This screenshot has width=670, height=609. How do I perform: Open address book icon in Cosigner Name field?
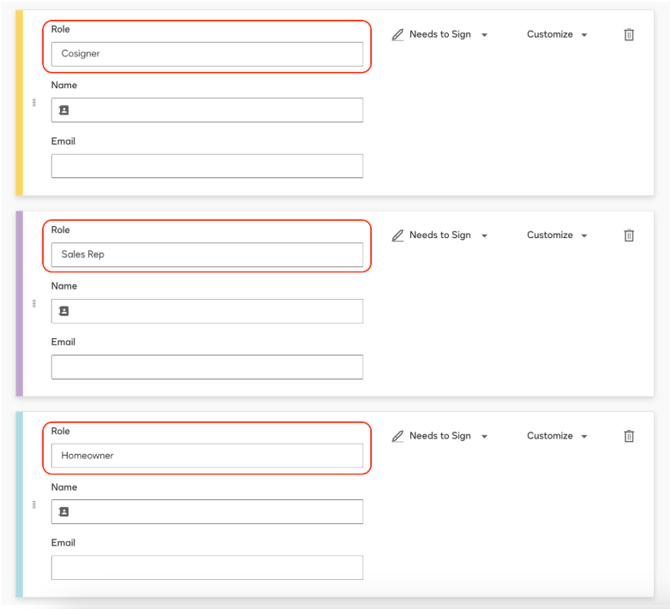coord(65,110)
